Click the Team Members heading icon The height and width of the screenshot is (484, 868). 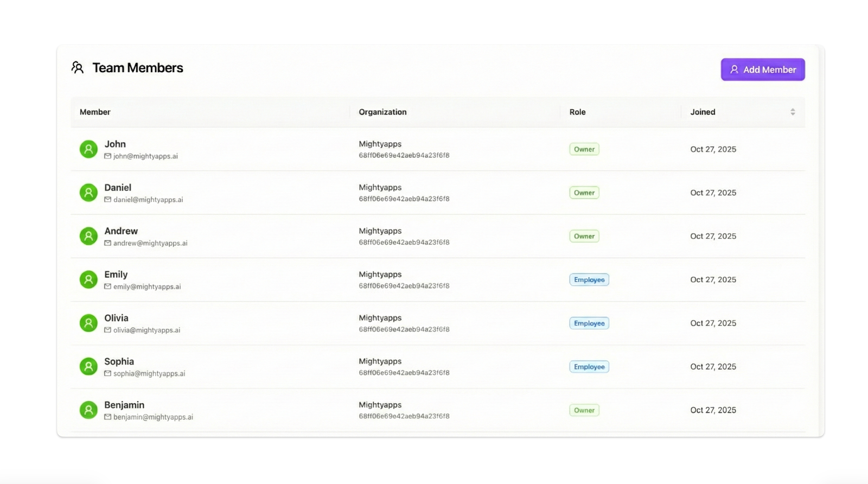coord(78,68)
